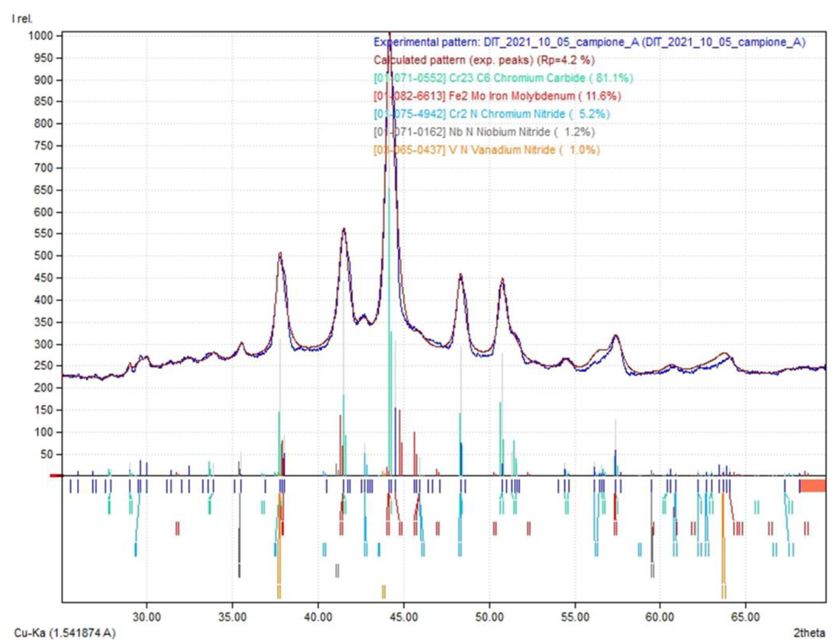Select the Nb N Niobium Nitride legend entry
836x644 pixels.
484,132
